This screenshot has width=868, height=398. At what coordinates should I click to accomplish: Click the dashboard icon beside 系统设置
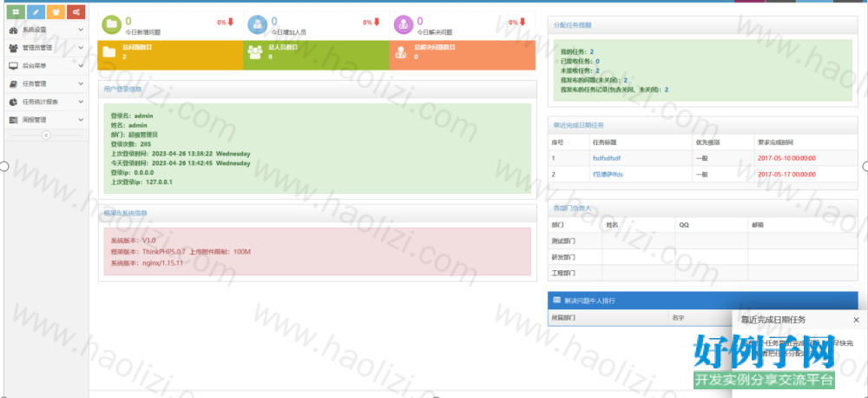pos(14,30)
